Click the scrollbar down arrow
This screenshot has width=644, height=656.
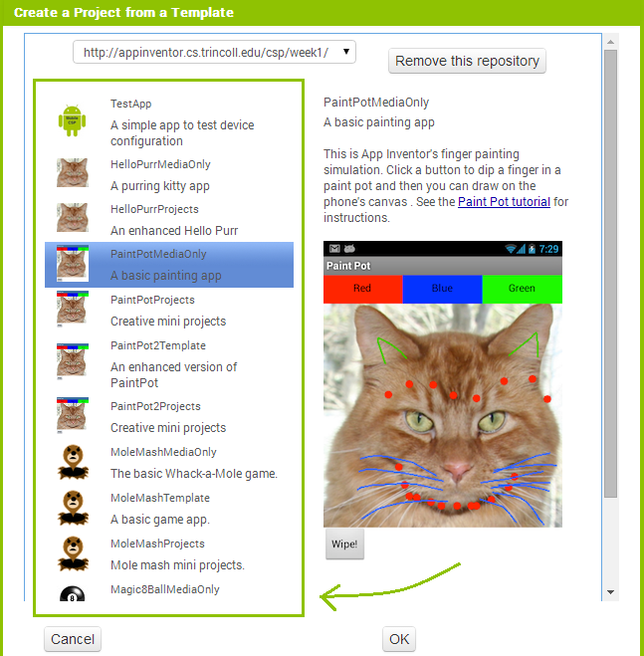(x=610, y=592)
